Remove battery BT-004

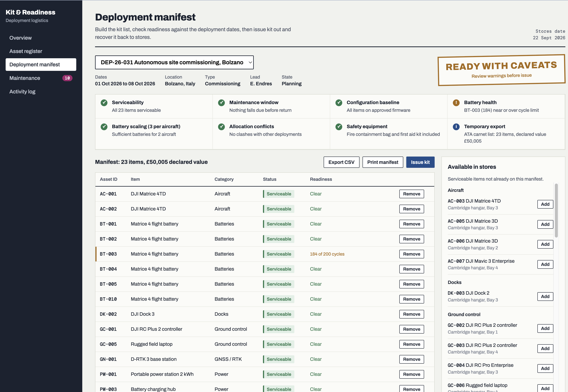point(411,269)
